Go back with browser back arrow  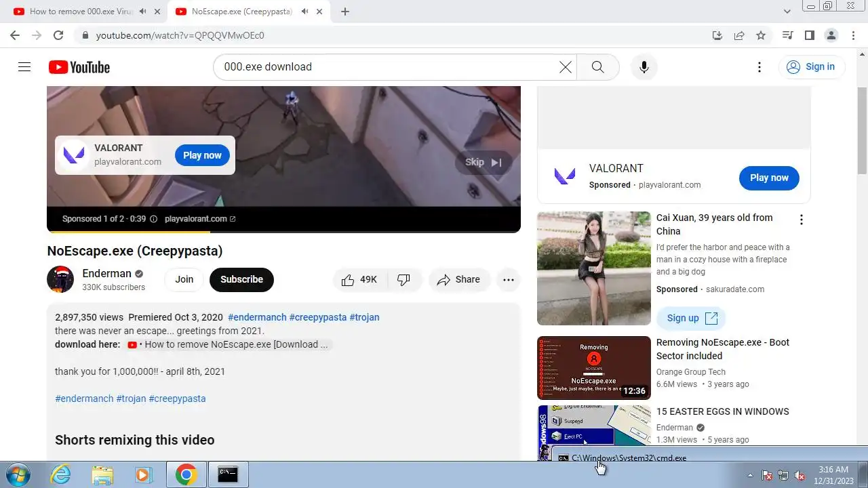pos(15,35)
